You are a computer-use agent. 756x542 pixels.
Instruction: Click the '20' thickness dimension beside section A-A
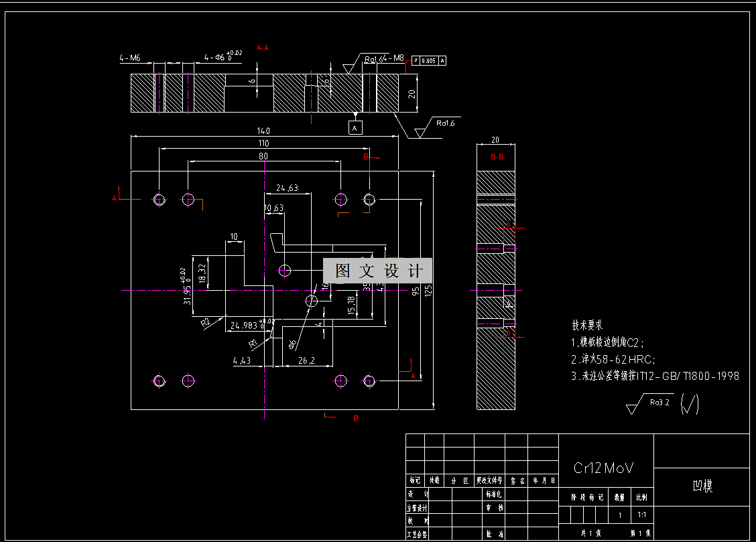(x=412, y=94)
